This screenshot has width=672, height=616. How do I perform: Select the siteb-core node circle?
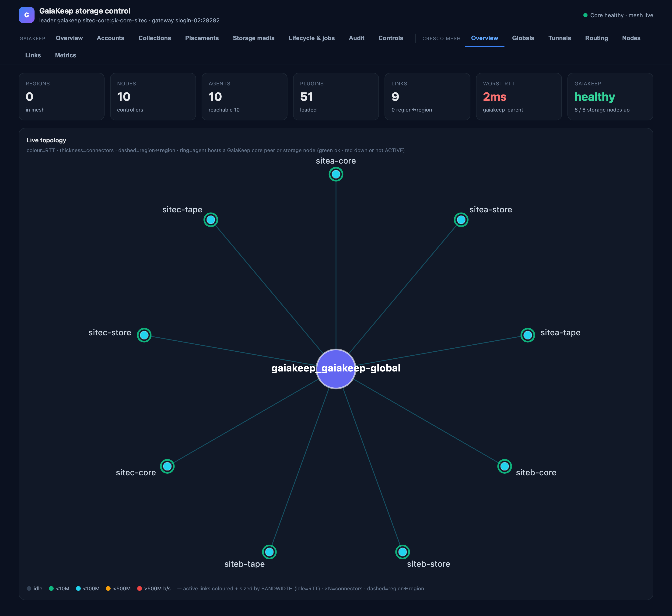504,466
